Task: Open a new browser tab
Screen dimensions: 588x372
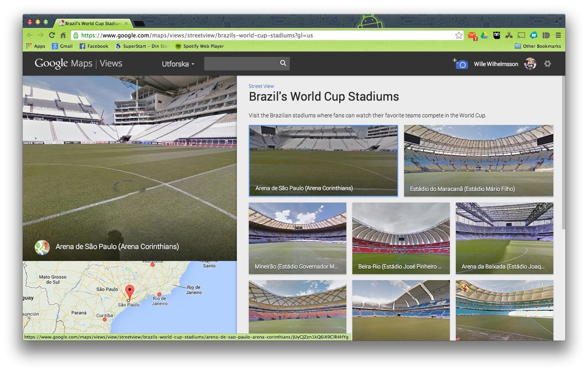Action: click(139, 23)
